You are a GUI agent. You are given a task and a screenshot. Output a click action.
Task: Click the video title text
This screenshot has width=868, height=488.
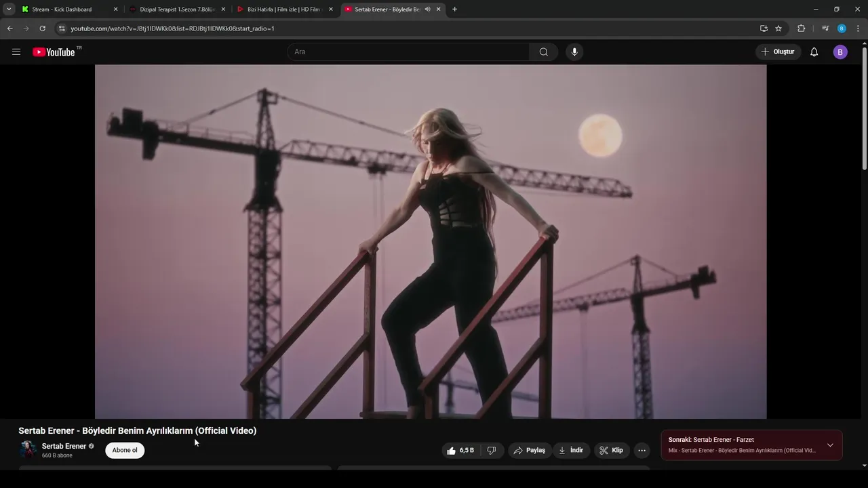click(138, 431)
